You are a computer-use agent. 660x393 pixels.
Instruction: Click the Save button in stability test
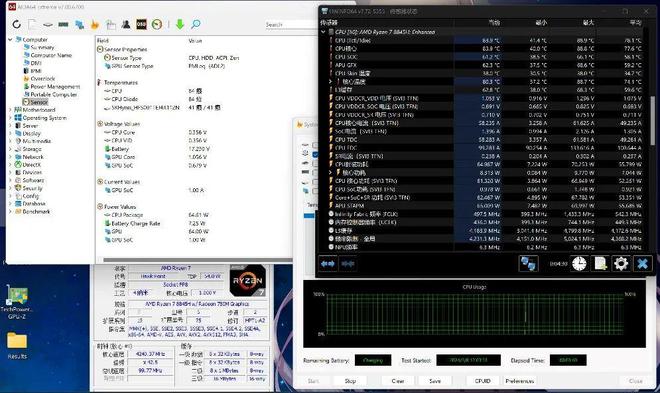(x=435, y=381)
